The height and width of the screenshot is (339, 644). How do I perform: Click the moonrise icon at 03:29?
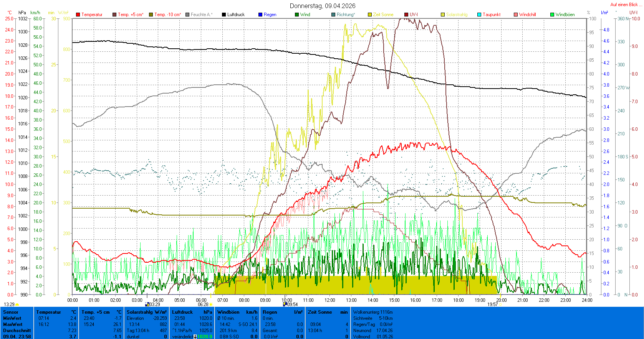pyautogui.click(x=147, y=304)
